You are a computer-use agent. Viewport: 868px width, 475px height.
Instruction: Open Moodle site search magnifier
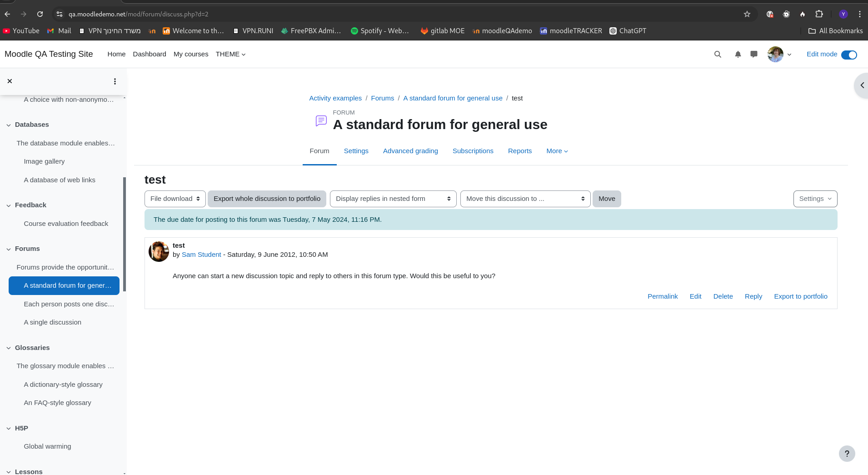(x=718, y=55)
